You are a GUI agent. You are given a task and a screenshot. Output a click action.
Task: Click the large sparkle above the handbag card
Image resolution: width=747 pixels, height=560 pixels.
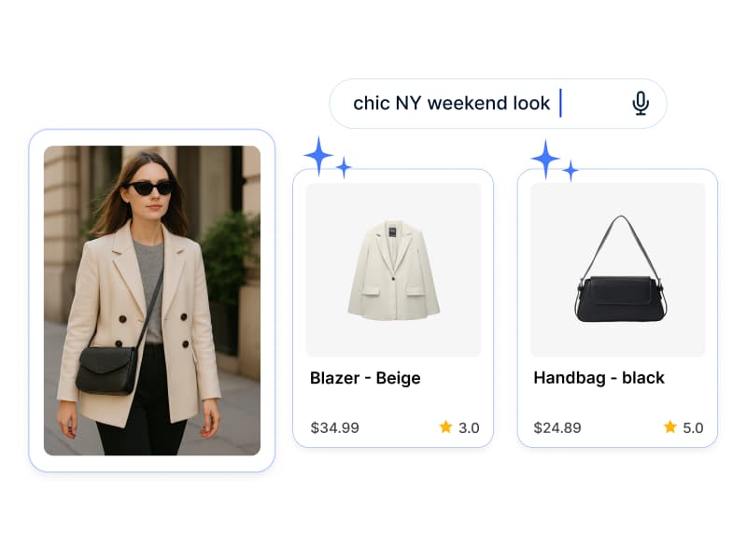click(x=545, y=159)
